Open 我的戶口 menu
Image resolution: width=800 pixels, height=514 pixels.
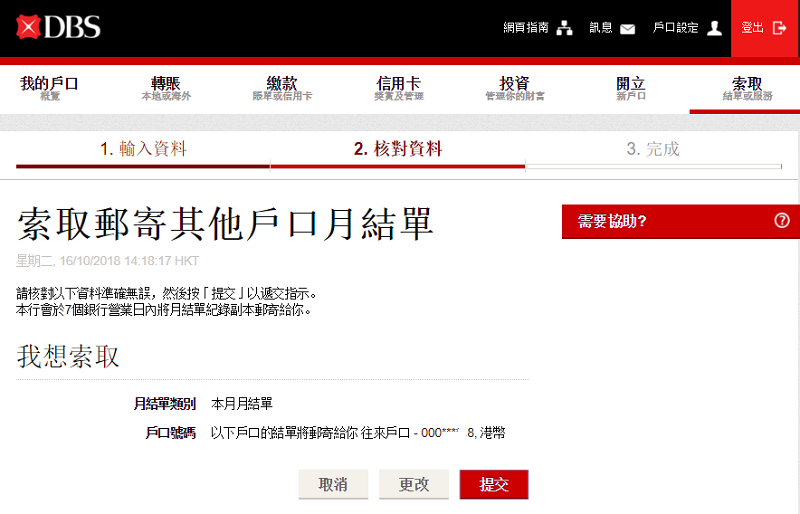pyautogui.click(x=49, y=88)
